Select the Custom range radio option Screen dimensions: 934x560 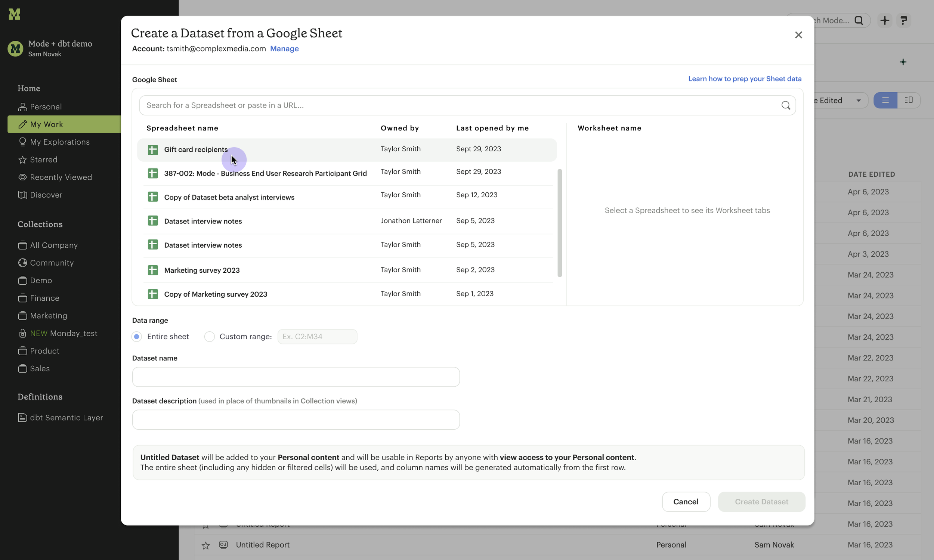(210, 337)
